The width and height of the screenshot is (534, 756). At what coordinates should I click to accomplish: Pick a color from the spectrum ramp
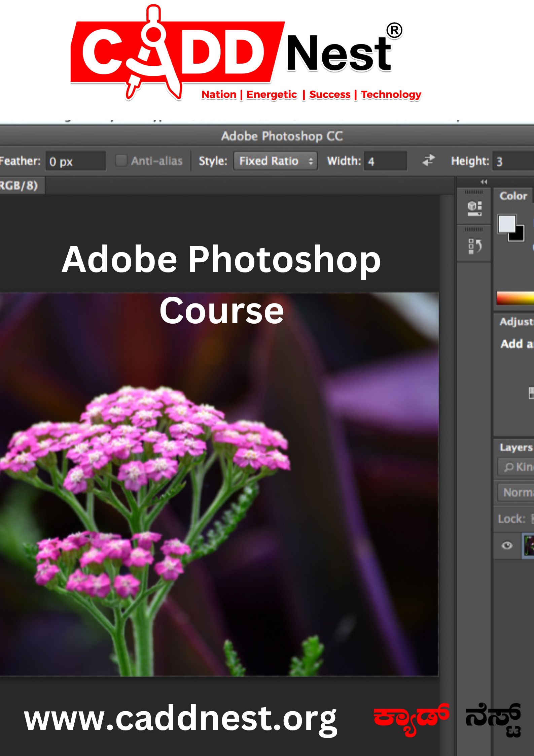(x=515, y=298)
